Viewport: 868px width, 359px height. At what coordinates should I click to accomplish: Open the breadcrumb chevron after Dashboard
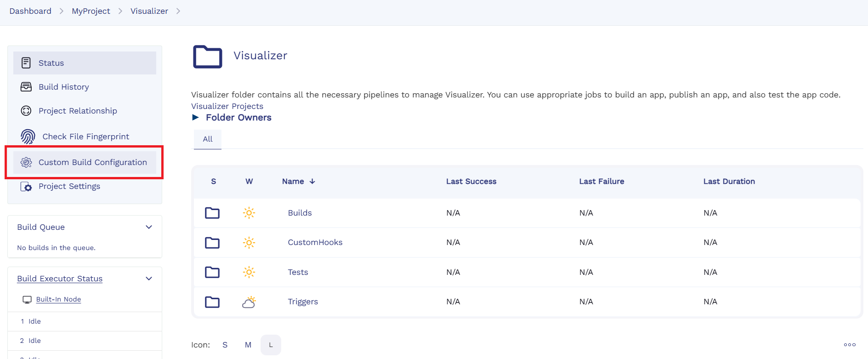click(62, 11)
